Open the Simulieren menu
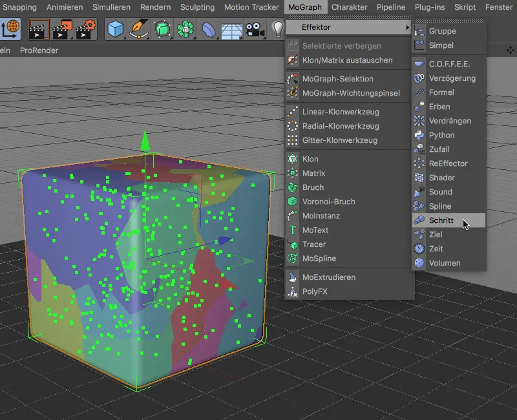Screen dimensions: 517x420 (x=111, y=7)
